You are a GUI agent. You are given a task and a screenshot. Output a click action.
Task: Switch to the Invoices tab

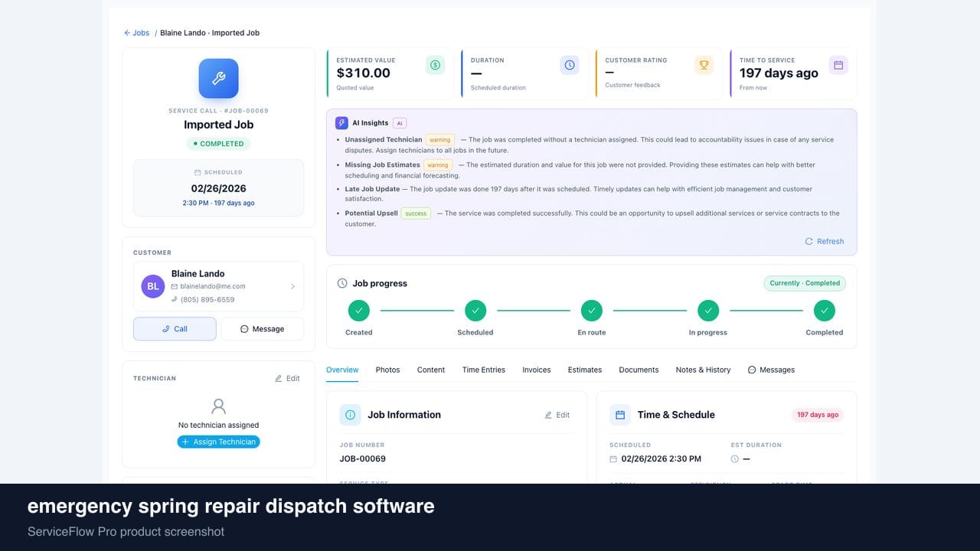pos(537,370)
